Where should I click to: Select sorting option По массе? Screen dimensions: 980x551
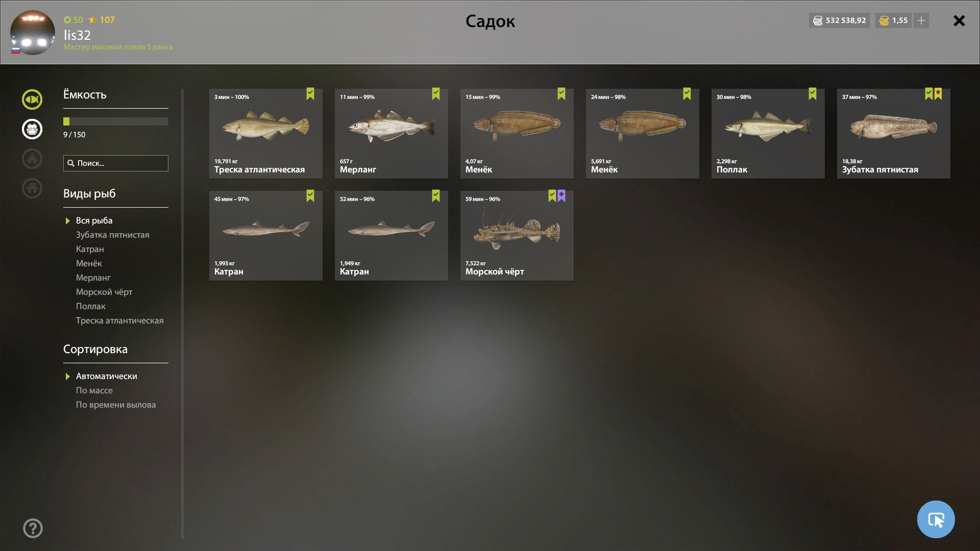coord(94,390)
